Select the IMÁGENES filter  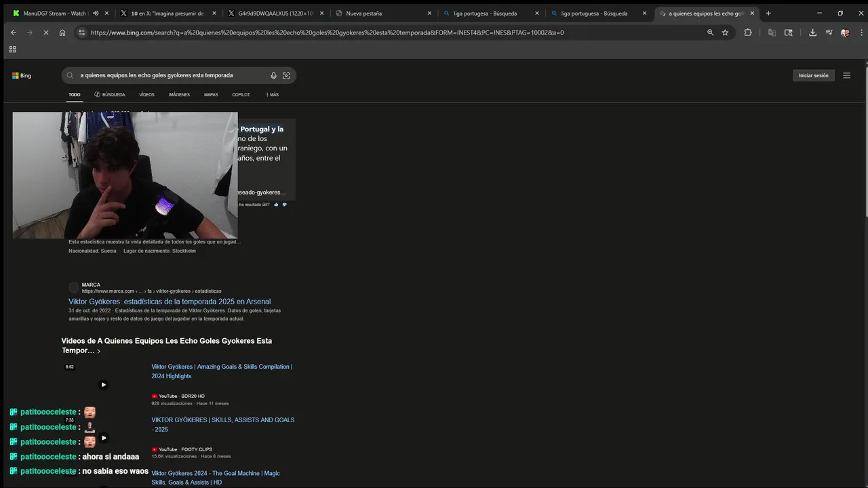click(179, 95)
